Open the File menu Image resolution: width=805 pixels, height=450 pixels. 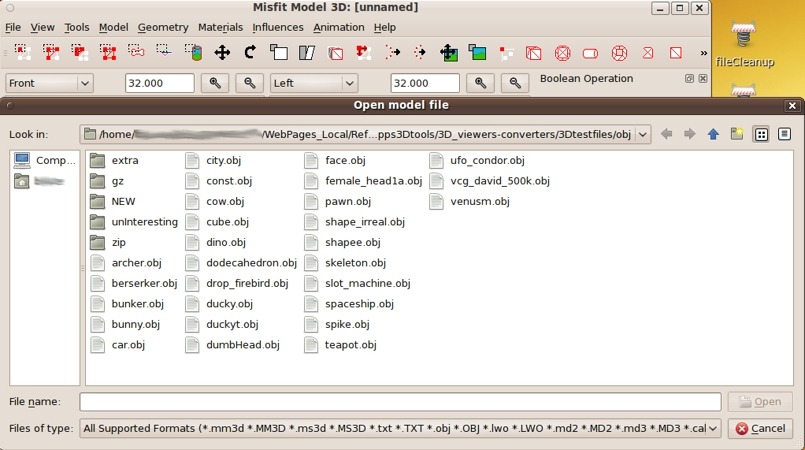(x=13, y=27)
